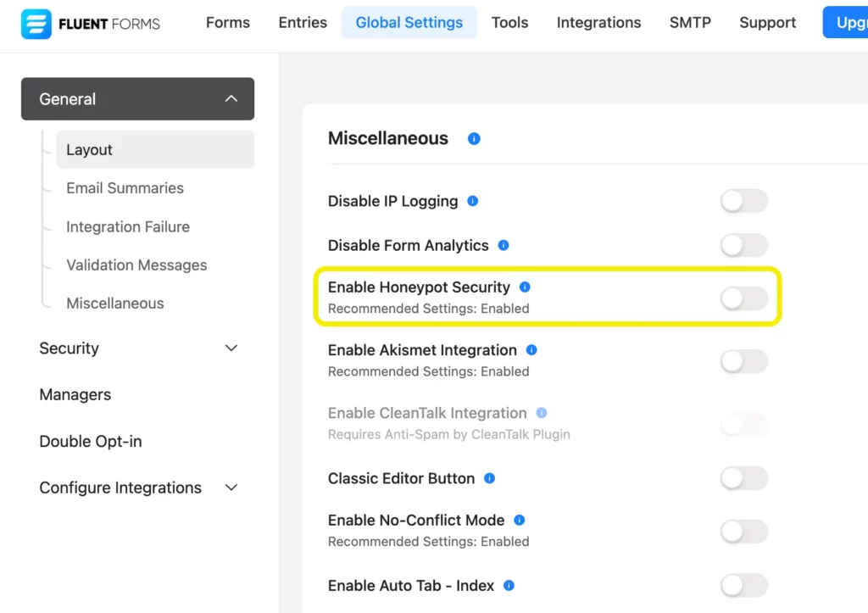Click Honeypot 'Recommended Settings: Enabled' text
The height and width of the screenshot is (613, 868).
[x=428, y=309]
